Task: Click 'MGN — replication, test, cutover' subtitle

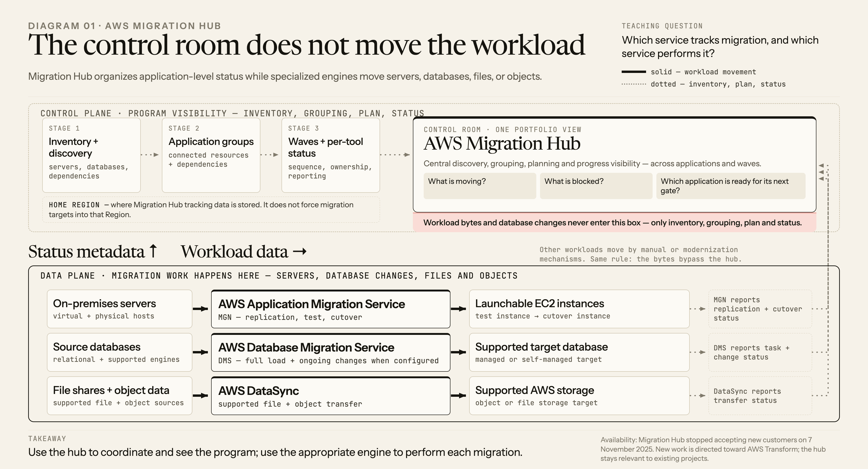Action: (290, 317)
